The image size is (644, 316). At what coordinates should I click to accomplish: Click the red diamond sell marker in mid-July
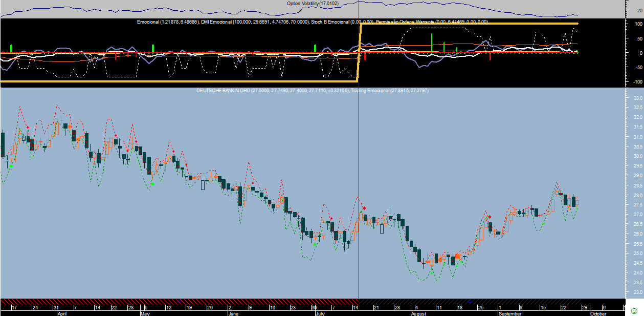[x=364, y=208]
